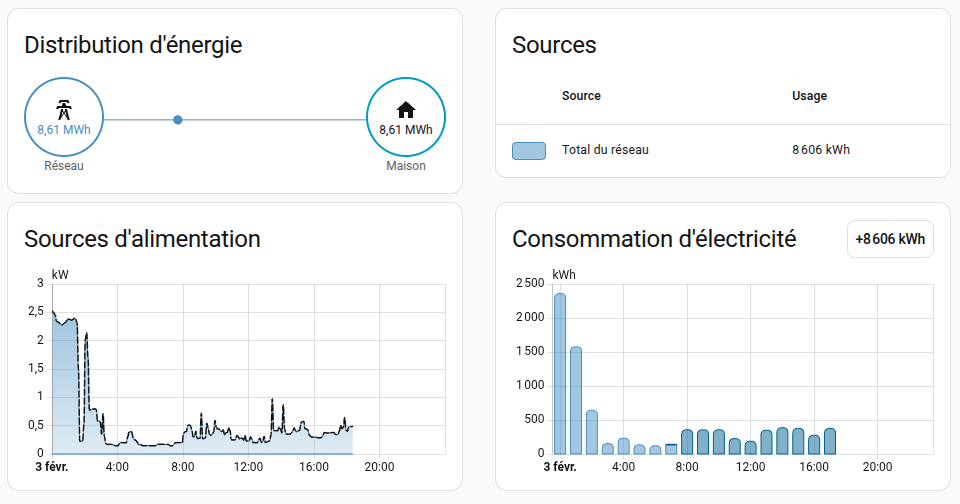960x504 pixels.
Task: Click the 12:00 axis label in Sources d'alimentation
Action: (248, 467)
